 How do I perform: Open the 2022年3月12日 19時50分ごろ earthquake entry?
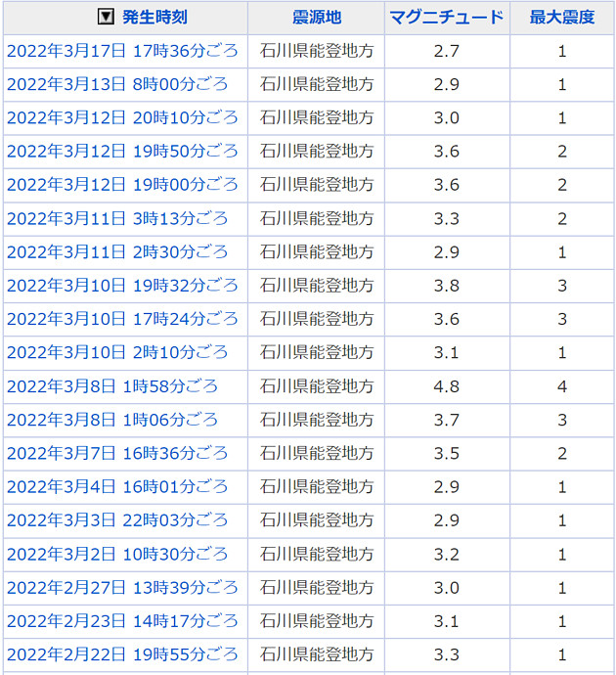[x=122, y=152]
